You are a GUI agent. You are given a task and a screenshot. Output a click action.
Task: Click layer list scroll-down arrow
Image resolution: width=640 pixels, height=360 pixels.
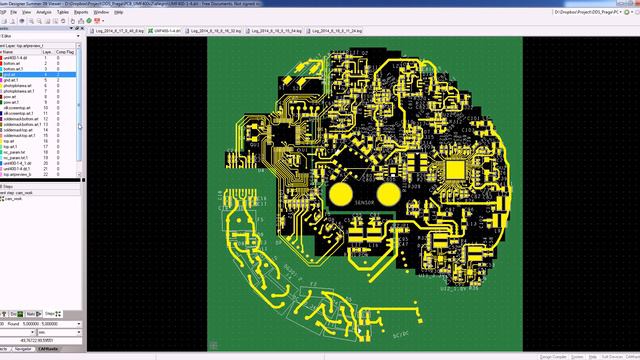click(79, 174)
